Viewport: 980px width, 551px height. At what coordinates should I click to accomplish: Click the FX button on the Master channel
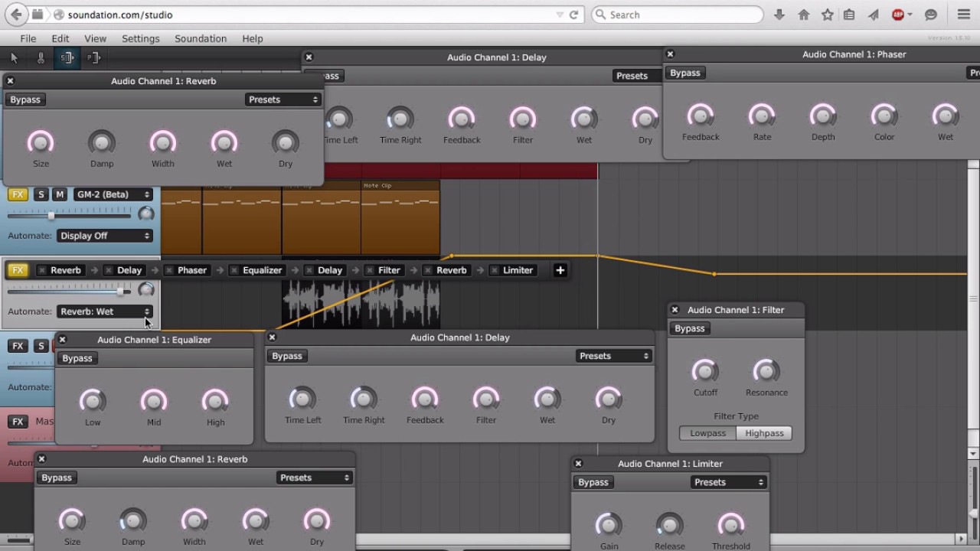18,422
